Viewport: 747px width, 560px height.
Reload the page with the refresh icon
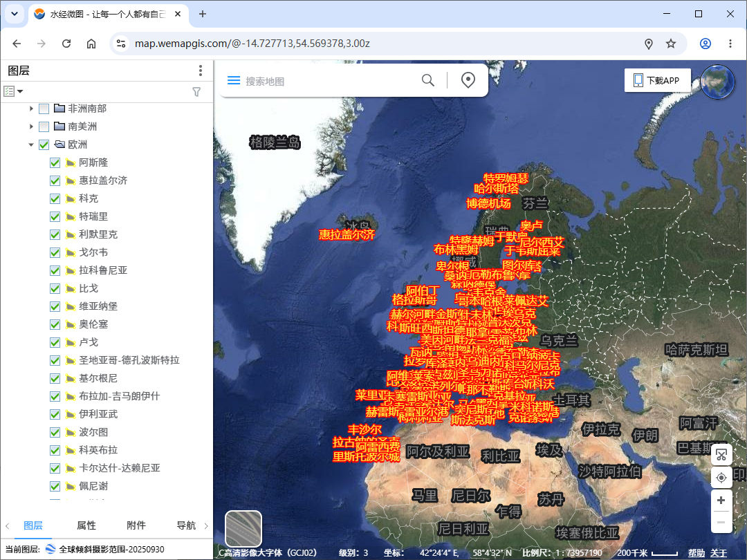[66, 44]
